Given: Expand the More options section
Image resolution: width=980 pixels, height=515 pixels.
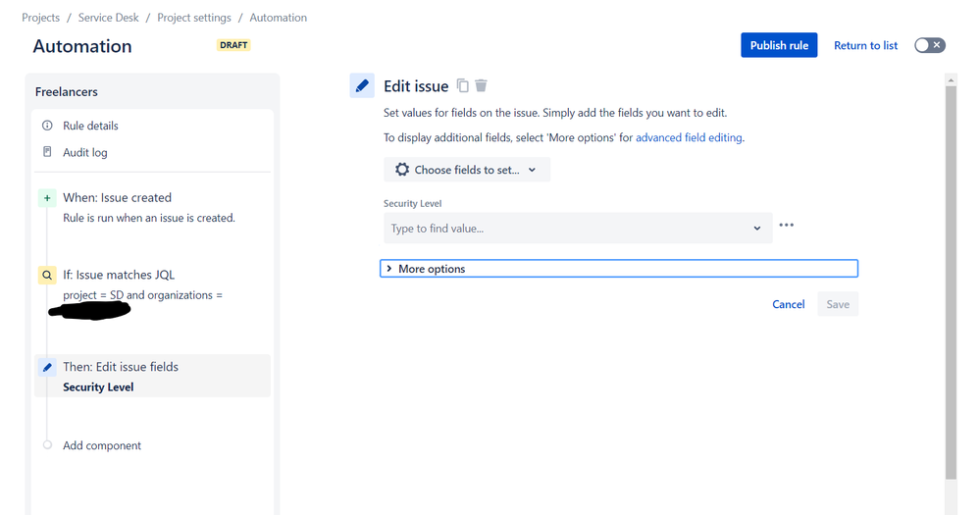Looking at the screenshot, I should [x=619, y=269].
